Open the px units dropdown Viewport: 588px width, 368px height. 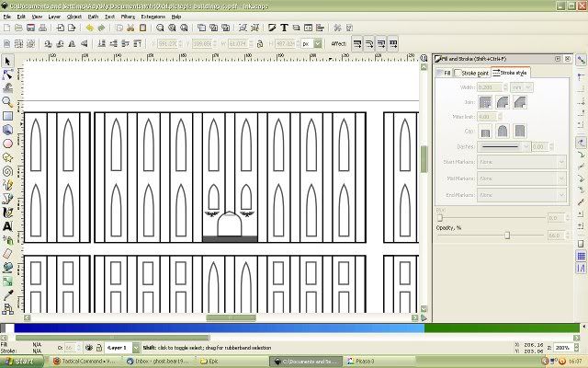(x=318, y=44)
